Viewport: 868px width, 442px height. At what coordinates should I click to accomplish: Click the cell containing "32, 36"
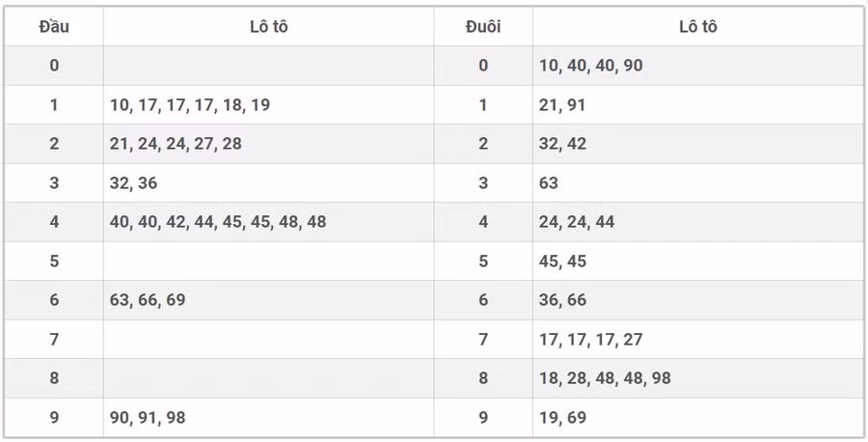134,183
